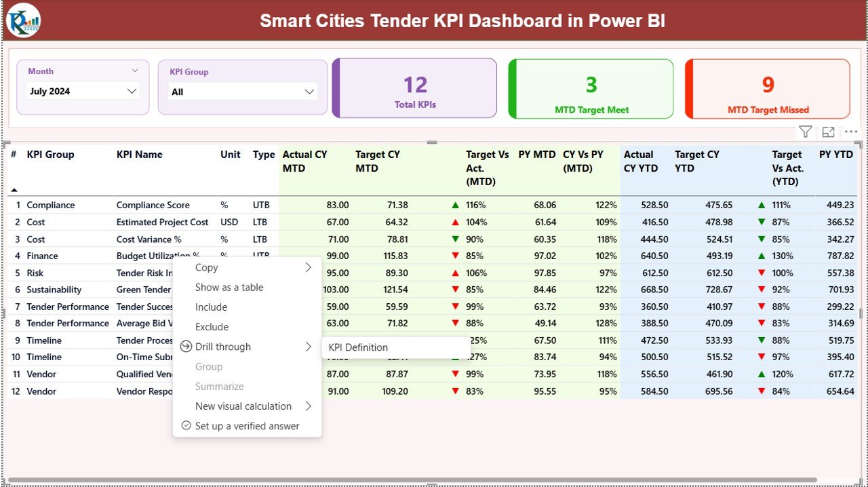Click the Drill through circular arrow icon
Viewport: 868px width, 487px height.
tap(186, 347)
